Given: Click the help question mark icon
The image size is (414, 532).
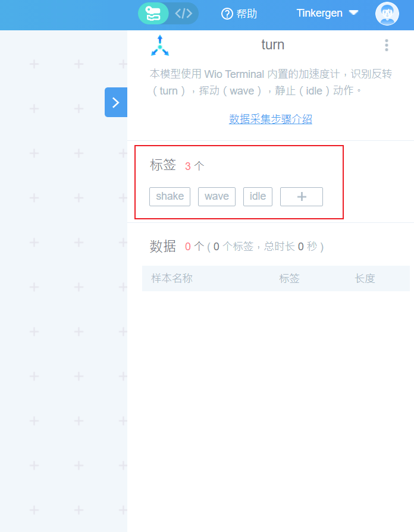Looking at the screenshot, I should click(x=227, y=14).
